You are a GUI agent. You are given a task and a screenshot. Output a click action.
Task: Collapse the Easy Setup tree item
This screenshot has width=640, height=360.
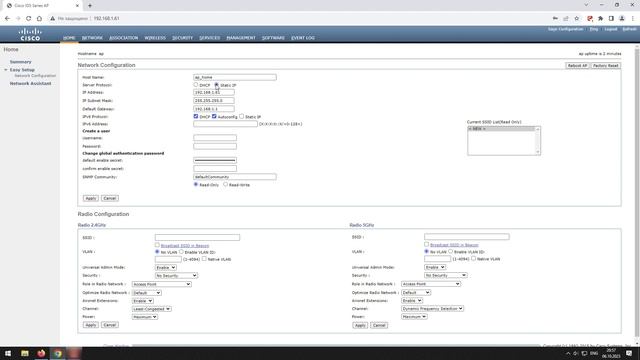point(6,70)
